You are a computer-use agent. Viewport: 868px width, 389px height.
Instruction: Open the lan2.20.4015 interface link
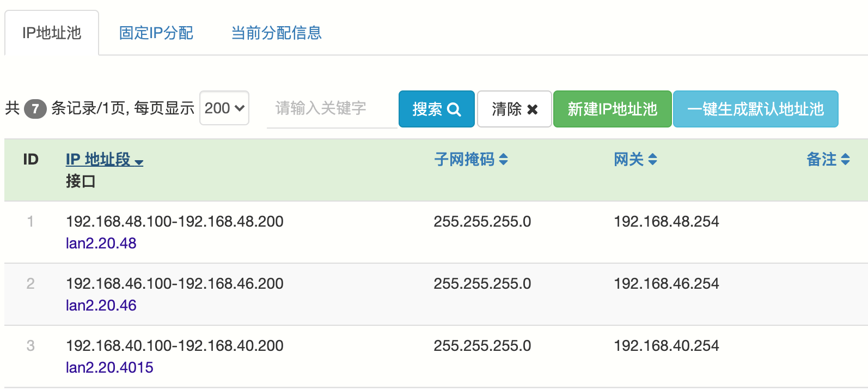[x=109, y=367]
